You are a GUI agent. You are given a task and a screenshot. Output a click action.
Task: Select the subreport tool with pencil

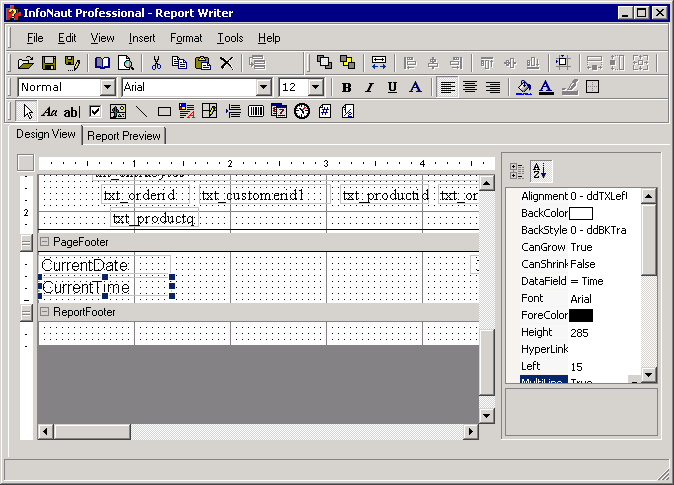point(209,111)
